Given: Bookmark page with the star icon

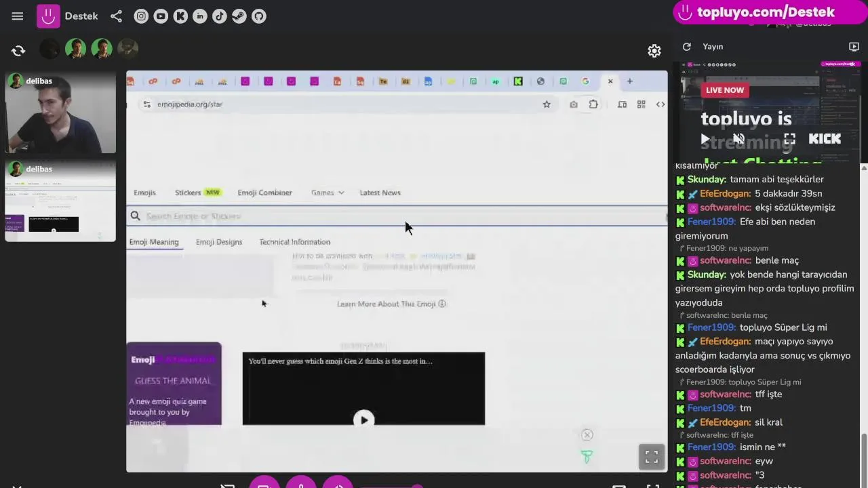Looking at the screenshot, I should pyautogui.click(x=547, y=104).
